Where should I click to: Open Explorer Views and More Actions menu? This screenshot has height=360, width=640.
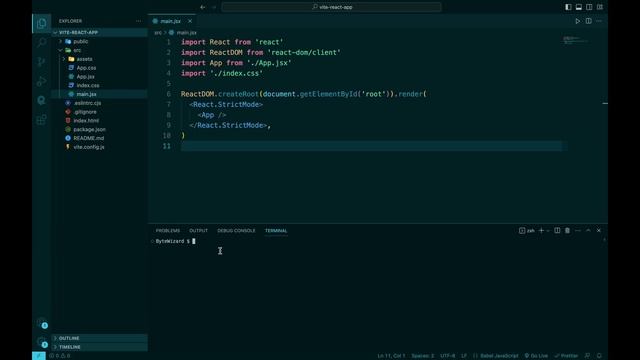(138, 21)
